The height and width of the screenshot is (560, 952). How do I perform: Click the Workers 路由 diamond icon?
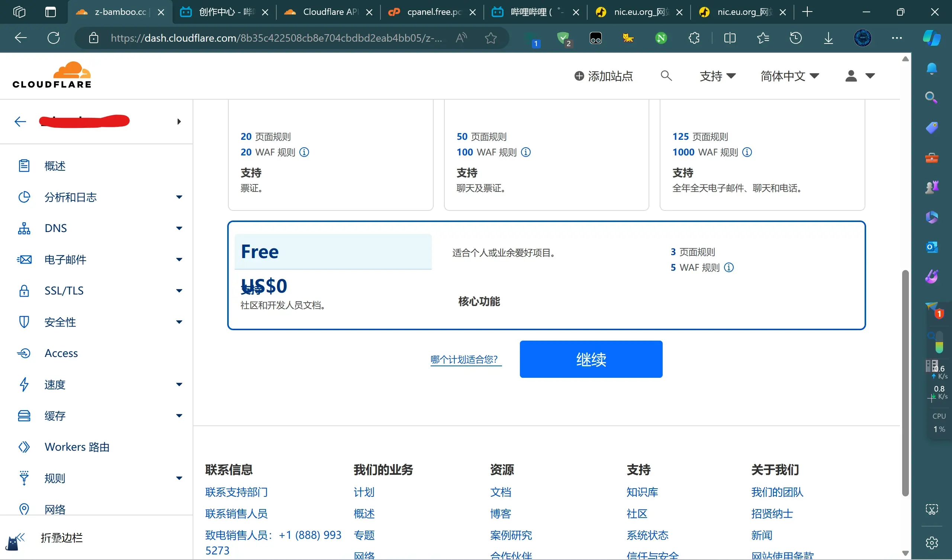click(x=24, y=447)
